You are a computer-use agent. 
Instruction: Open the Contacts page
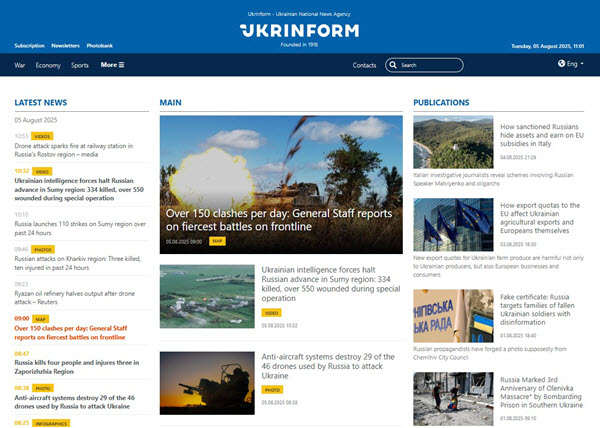[364, 65]
